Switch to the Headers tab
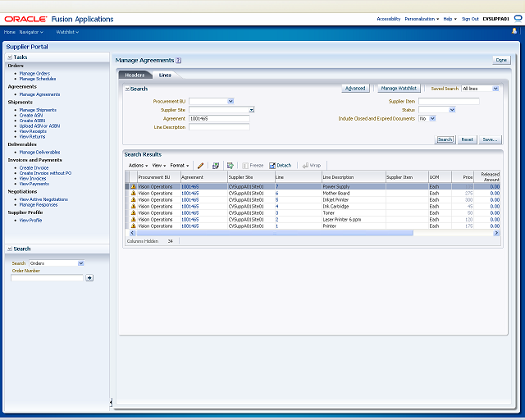Viewport: 525px width, 420px height. pos(135,75)
